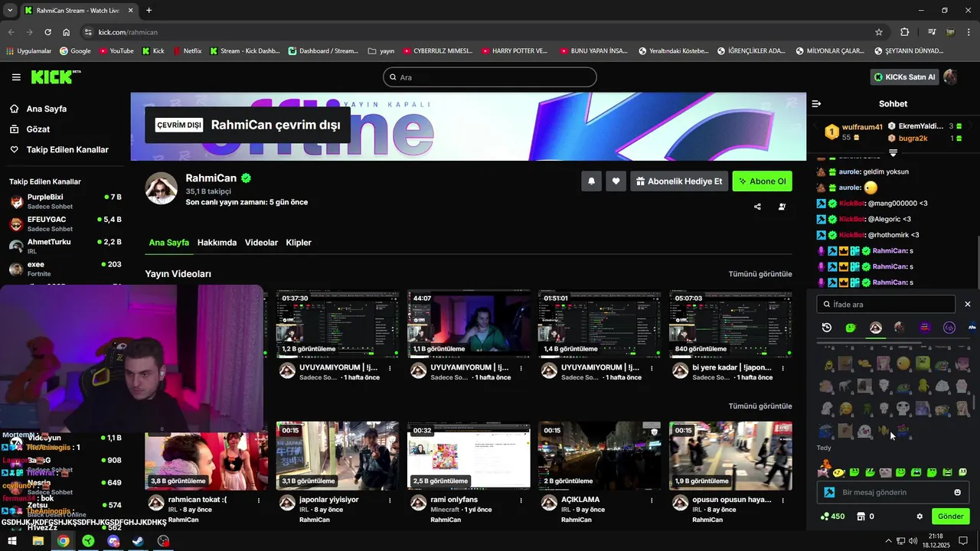Open the browser extensions puzzle icon
The height and width of the screenshot is (551, 980).
(x=905, y=32)
